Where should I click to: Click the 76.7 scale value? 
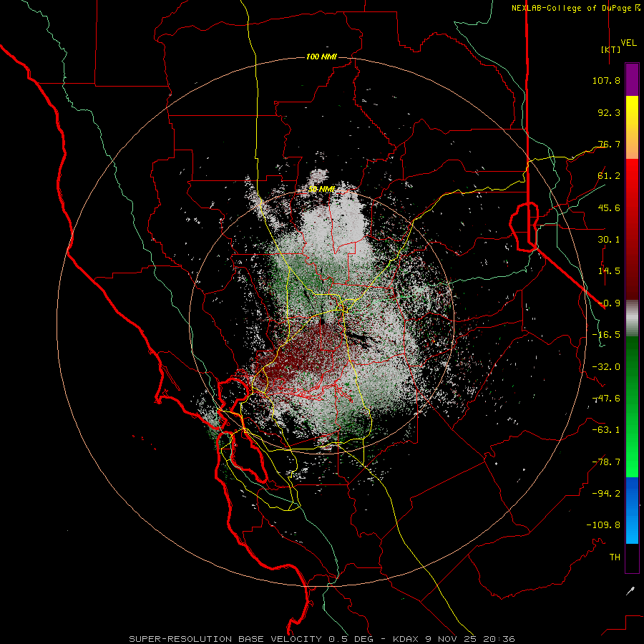point(609,144)
